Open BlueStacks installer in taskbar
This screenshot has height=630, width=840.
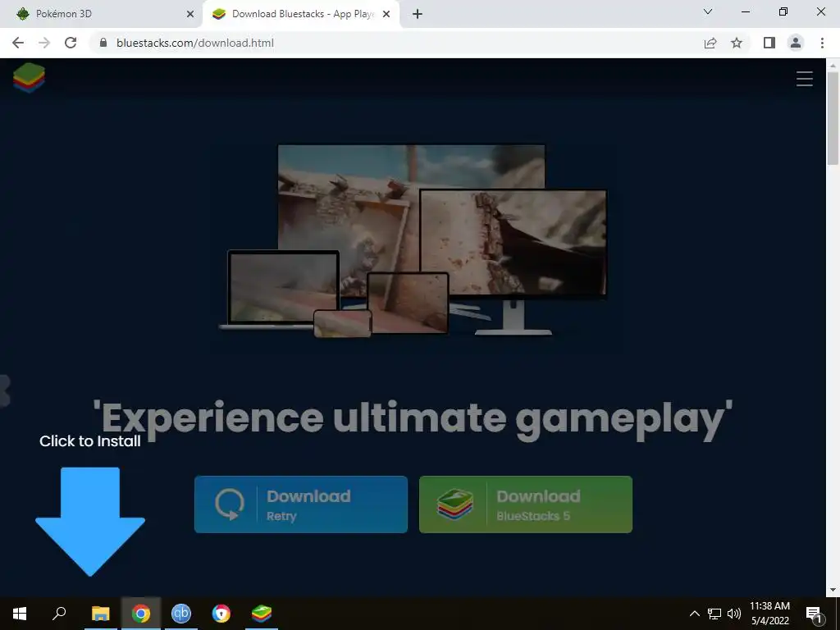click(x=262, y=614)
